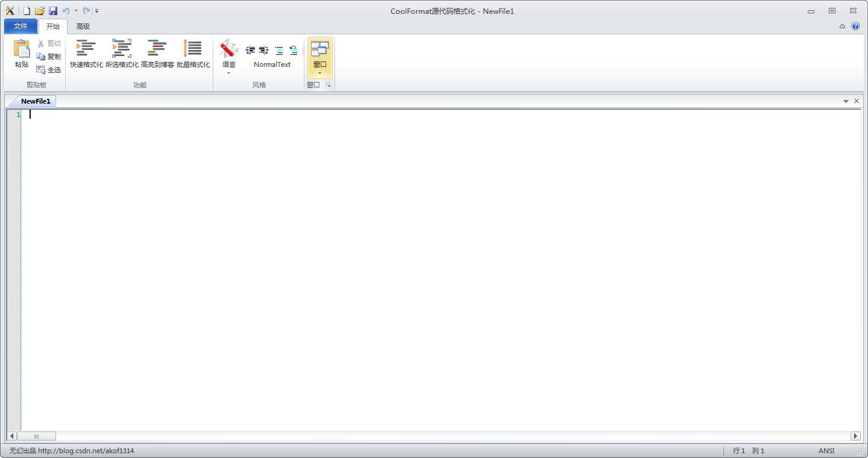Screen dimensions: 868x458
Task: Click the 行 1 status bar indicator
Action: [x=739, y=451]
